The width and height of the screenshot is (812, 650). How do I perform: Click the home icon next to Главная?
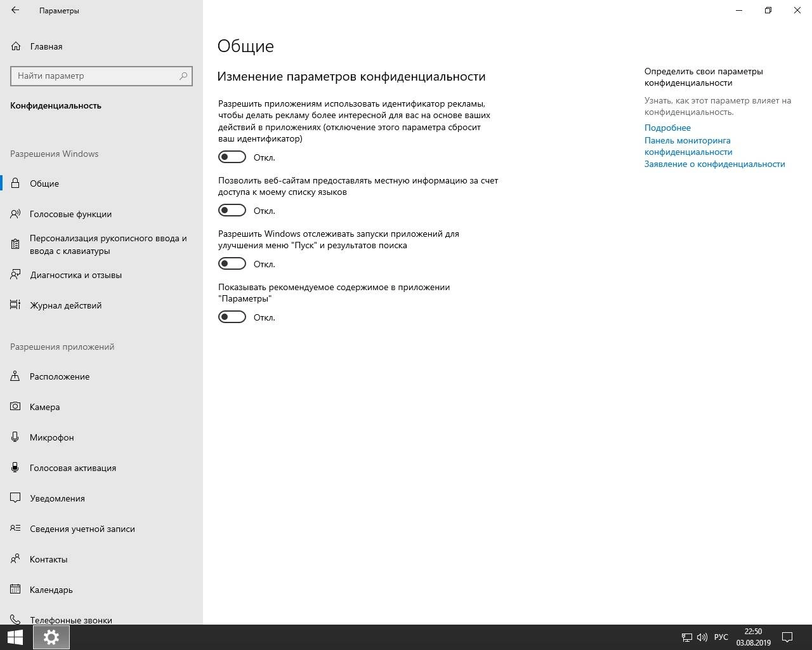coord(15,46)
